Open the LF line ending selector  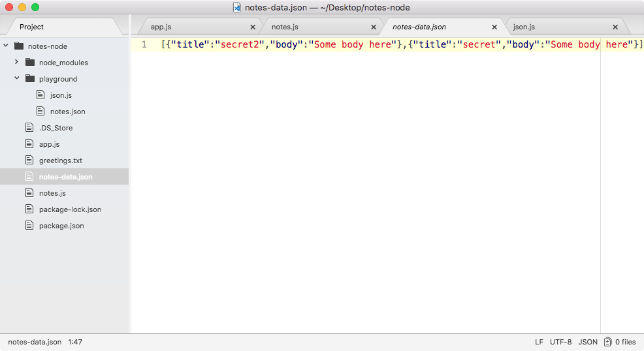click(x=539, y=342)
